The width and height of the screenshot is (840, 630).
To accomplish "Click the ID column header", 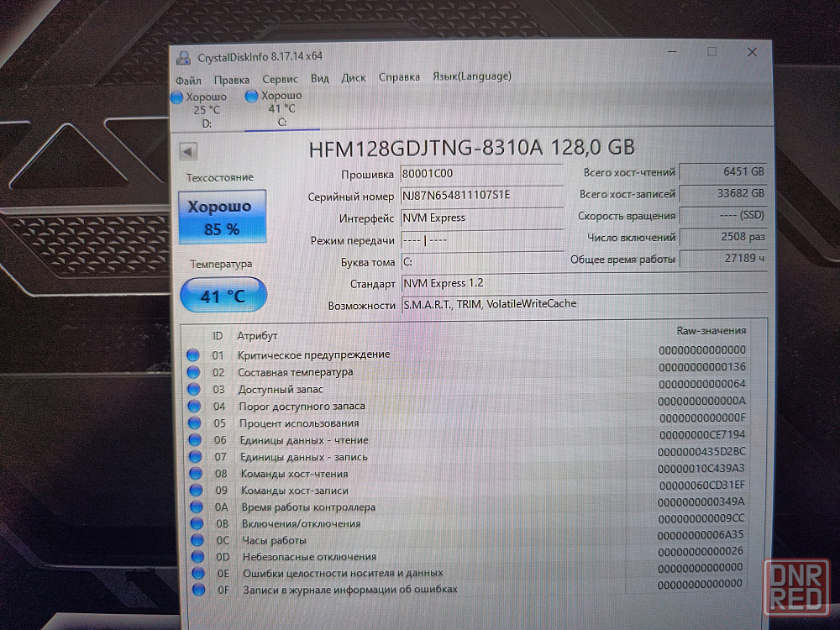I will pyautogui.click(x=218, y=336).
